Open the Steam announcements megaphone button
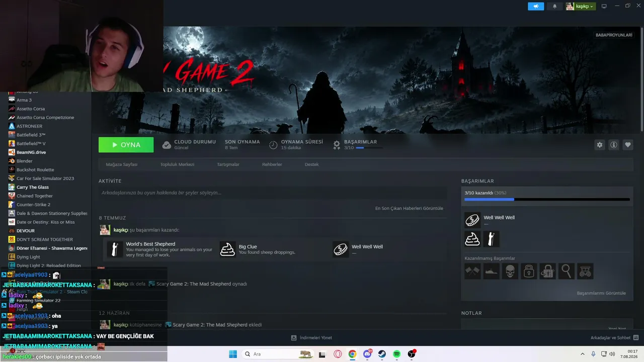644x362 pixels. pos(536,6)
